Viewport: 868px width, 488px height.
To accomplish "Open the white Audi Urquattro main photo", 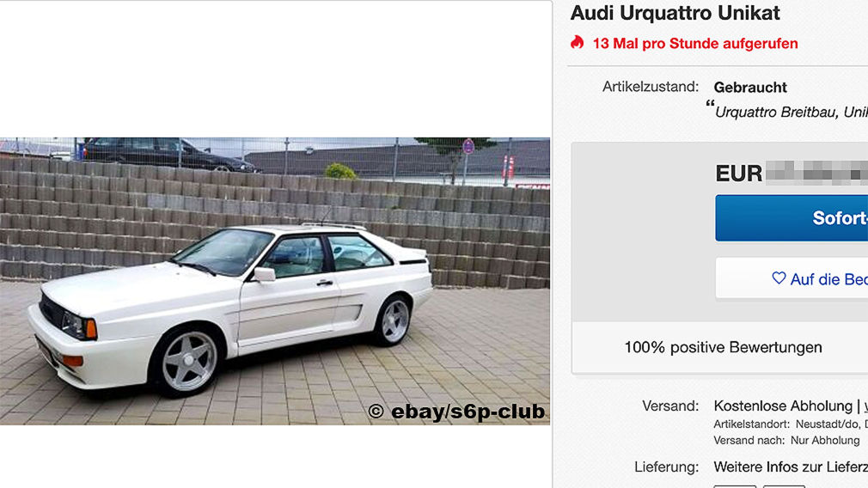I will pos(275,281).
